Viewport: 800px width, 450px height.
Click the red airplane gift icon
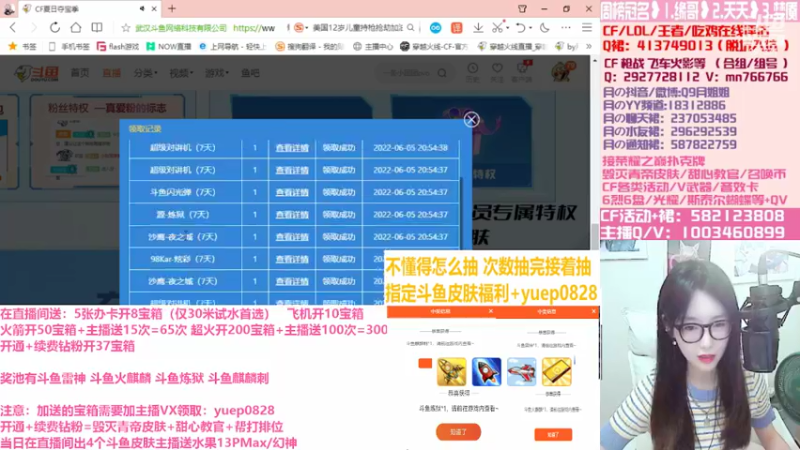(521, 372)
